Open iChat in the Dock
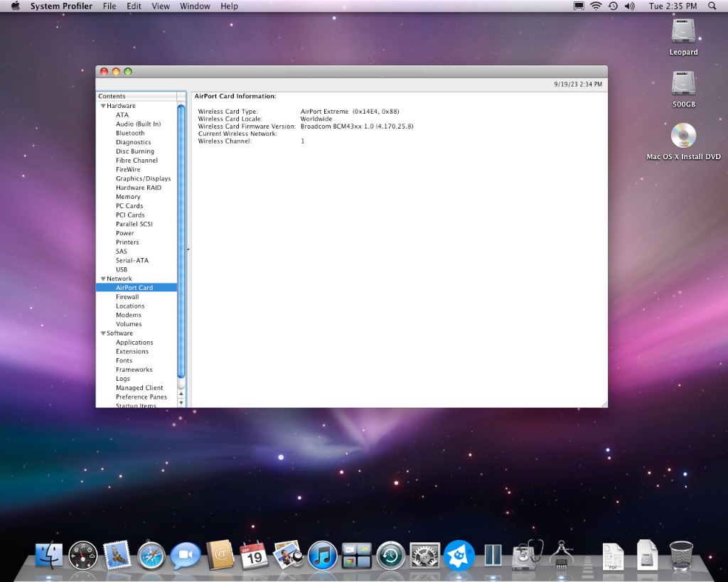 (x=186, y=555)
